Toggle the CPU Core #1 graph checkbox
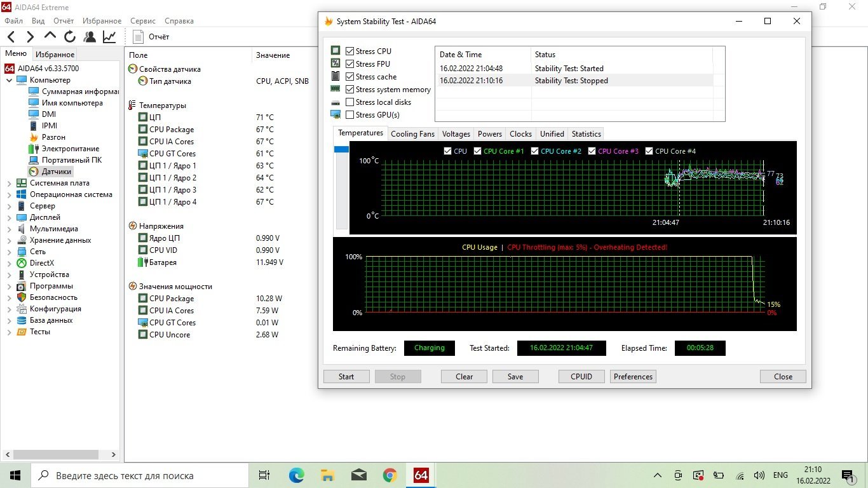Screen dimensions: 868x488 point(478,151)
